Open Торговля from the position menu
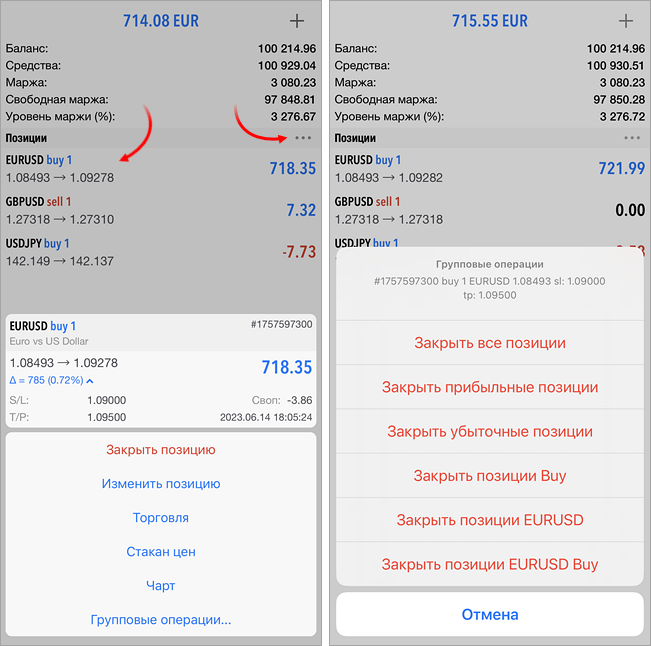The image size is (651, 646). click(x=161, y=518)
